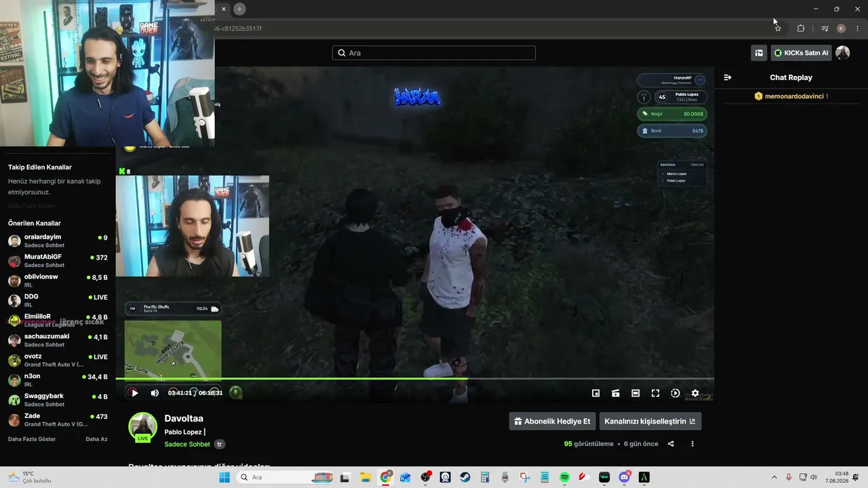Click Kanalınızı kişiselleştirin button
The height and width of the screenshot is (488, 868).
tap(650, 421)
